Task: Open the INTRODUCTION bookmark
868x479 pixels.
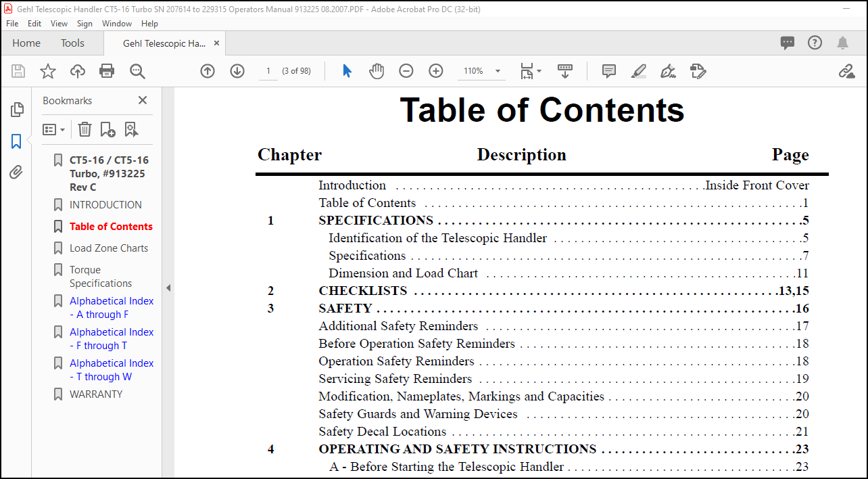Action: [x=105, y=204]
